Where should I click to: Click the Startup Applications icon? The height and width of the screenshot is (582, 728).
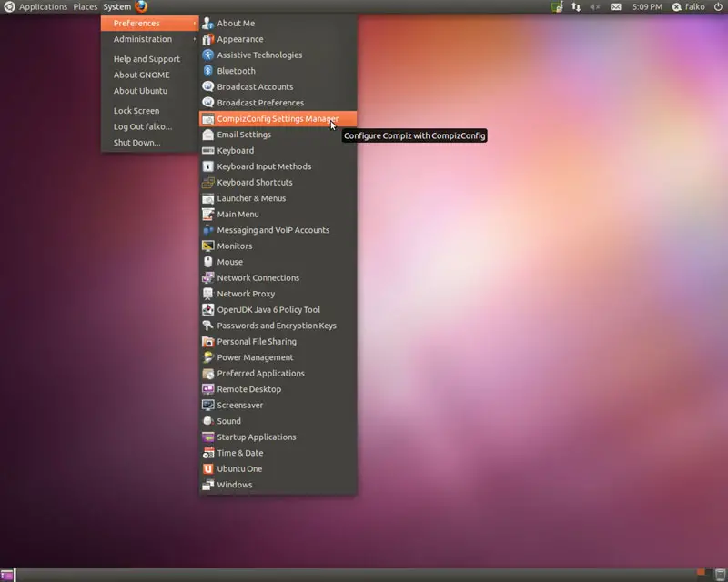[208, 437]
